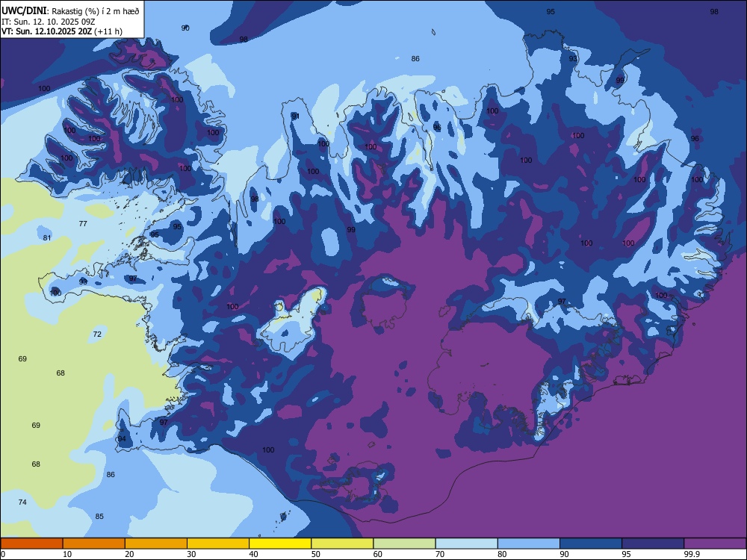Click the dark indigo 95–99.9 legend swatch
The height and width of the screenshot is (560, 747).
(x=653, y=544)
